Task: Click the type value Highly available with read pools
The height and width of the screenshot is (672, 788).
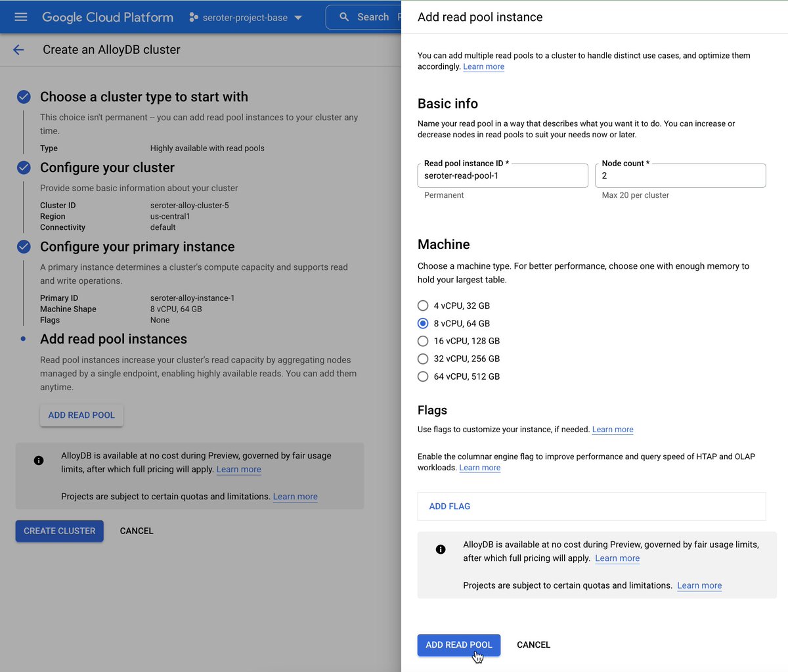Action: pyautogui.click(x=208, y=148)
